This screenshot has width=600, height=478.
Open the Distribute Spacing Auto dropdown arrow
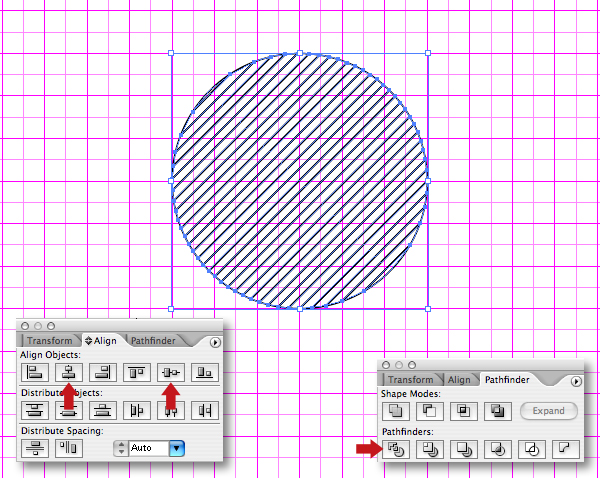click(x=176, y=448)
